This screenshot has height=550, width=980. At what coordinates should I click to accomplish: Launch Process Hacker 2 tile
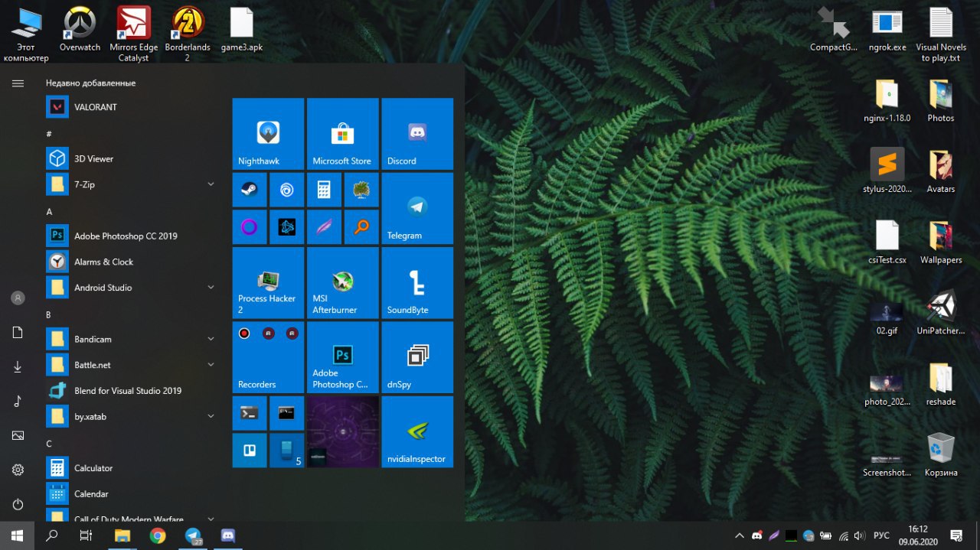click(268, 283)
